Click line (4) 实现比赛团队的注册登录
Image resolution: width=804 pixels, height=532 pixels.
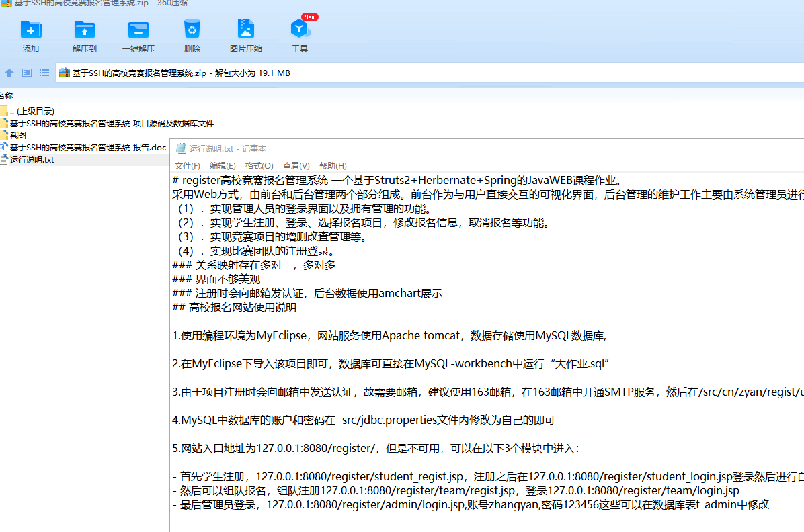256,251
